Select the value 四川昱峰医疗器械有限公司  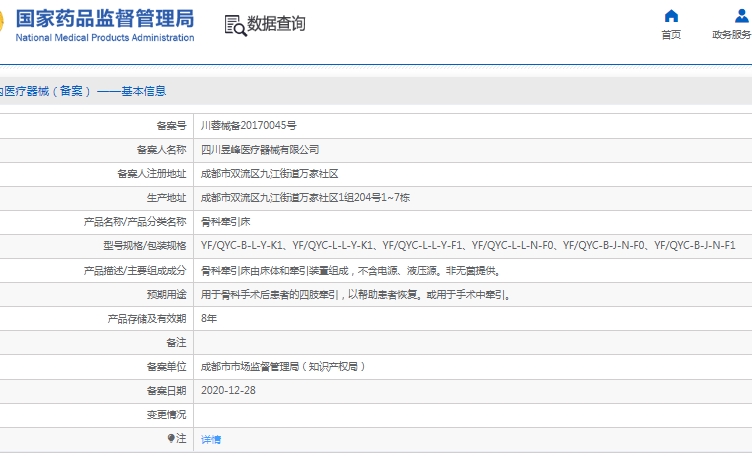[259, 150]
